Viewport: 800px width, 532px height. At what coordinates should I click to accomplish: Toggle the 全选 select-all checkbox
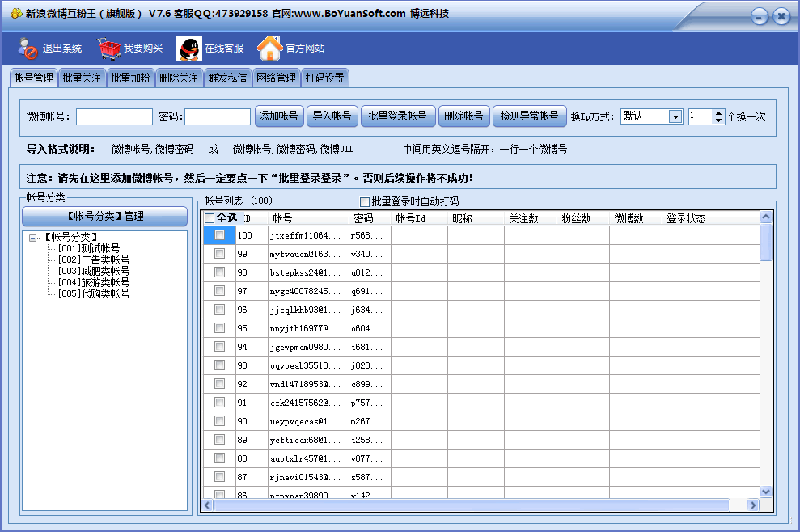(x=210, y=218)
